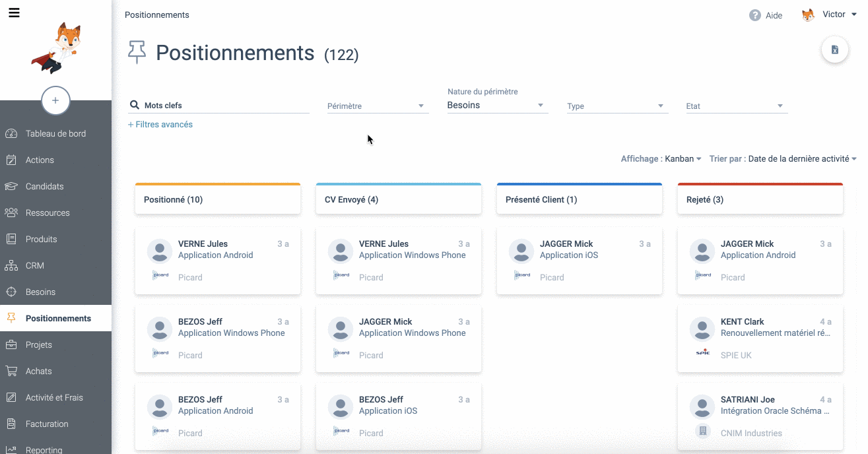Image resolution: width=868 pixels, height=454 pixels.
Task: Click the Excel export icon button
Action: coord(834,50)
